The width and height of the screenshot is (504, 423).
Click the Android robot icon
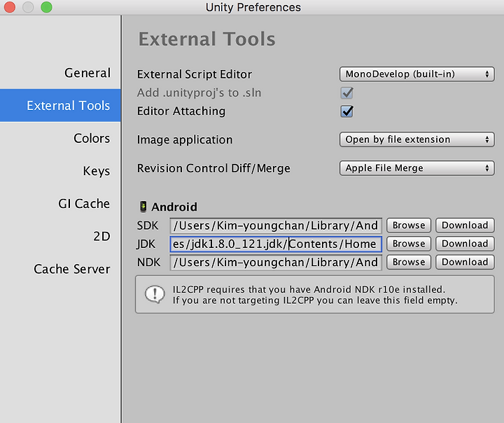143,207
